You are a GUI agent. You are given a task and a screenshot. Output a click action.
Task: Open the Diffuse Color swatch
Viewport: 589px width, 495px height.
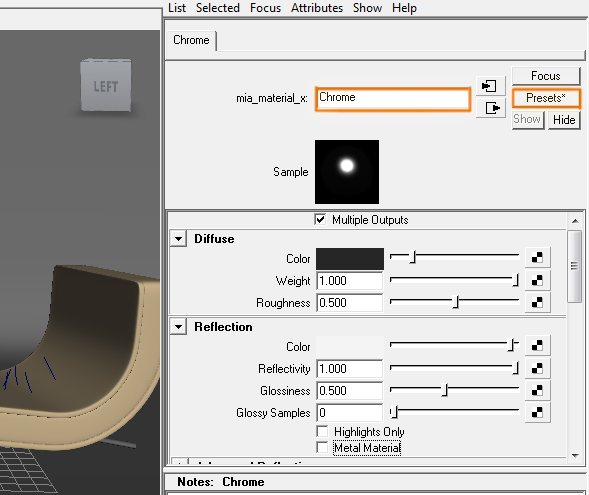(350, 258)
